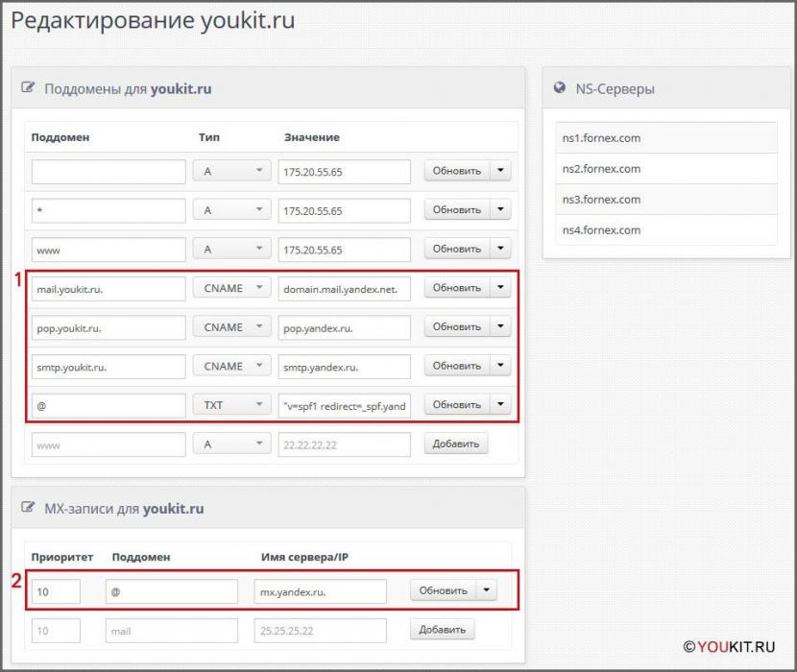
Task: Click the edit icon beside Поддомены heading
Action: coord(29,89)
